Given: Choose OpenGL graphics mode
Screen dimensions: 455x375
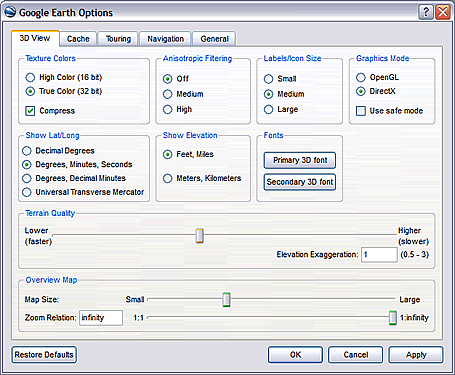Looking at the screenshot, I should point(361,77).
